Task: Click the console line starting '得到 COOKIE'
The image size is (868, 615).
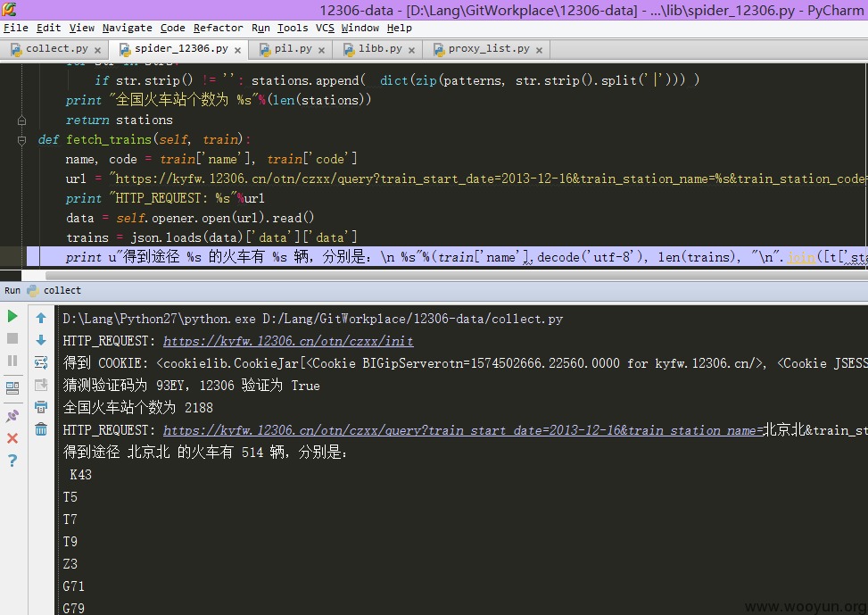Action: 465,363
